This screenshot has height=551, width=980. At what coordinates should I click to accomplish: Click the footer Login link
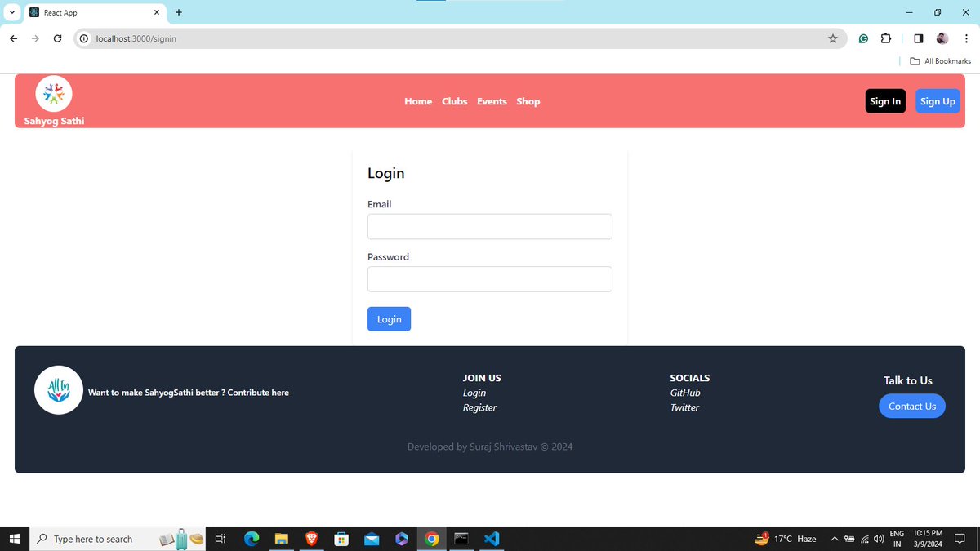tap(474, 393)
